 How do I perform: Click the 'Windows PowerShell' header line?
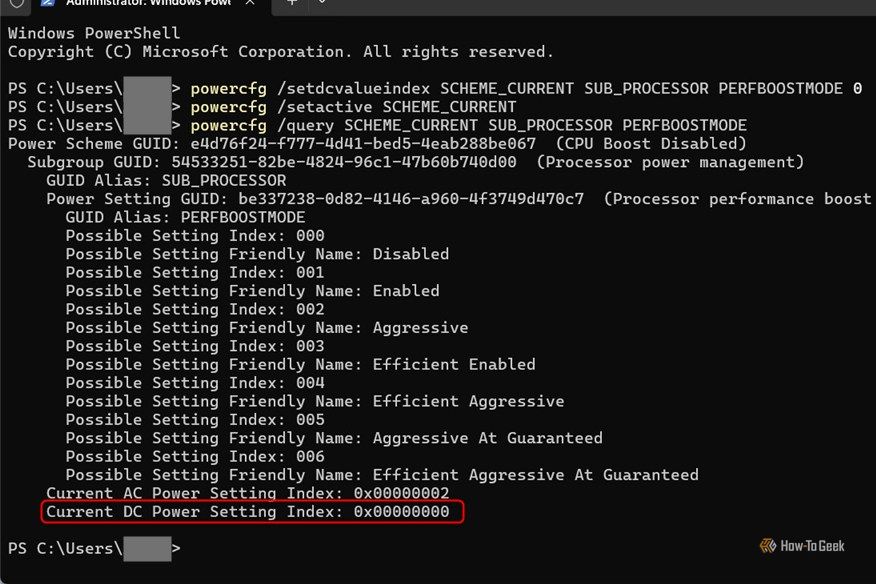point(94,33)
